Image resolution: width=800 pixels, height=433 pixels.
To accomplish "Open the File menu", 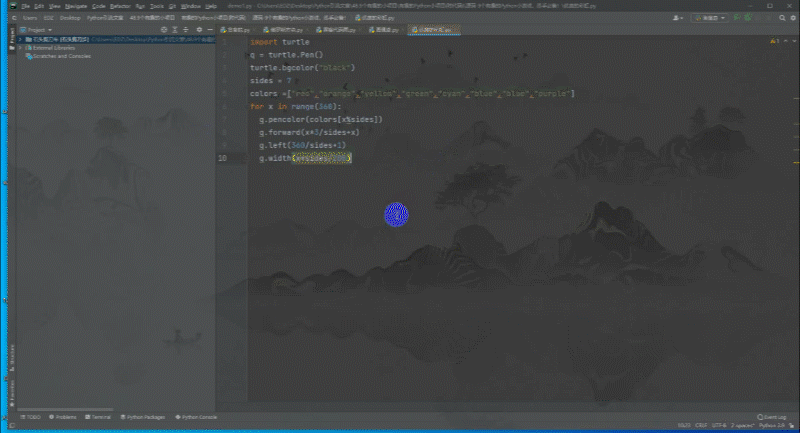I will coord(25,6).
